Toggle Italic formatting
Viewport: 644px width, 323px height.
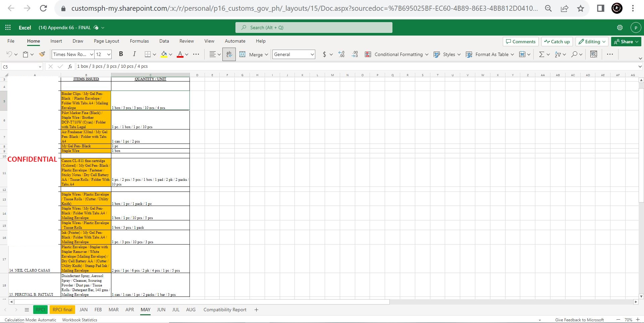pyautogui.click(x=134, y=54)
